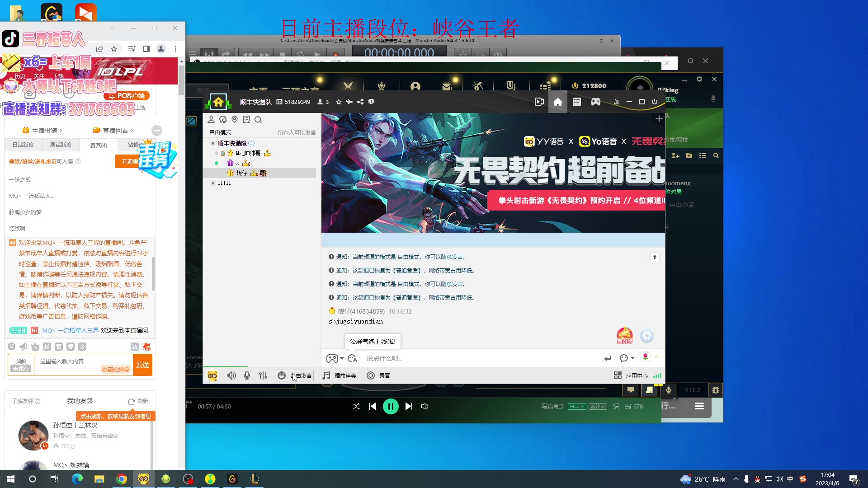Open 主播投稿 link in browser page
Image resolution: width=868 pixels, height=488 pixels.
click(x=42, y=131)
